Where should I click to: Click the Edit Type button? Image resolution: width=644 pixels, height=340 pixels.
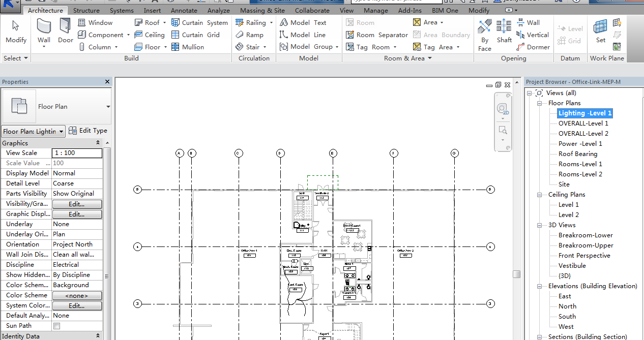[88, 131]
